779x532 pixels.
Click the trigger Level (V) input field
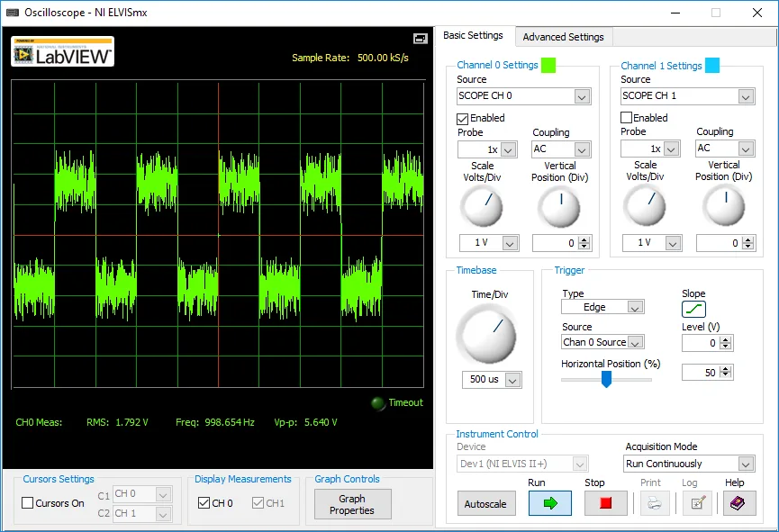tap(701, 343)
